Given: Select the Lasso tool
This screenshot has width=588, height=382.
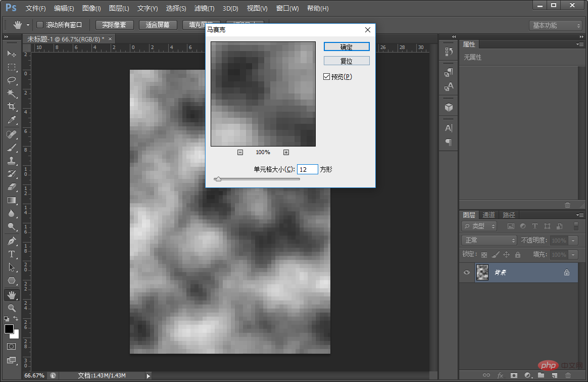Looking at the screenshot, I should click(12, 80).
